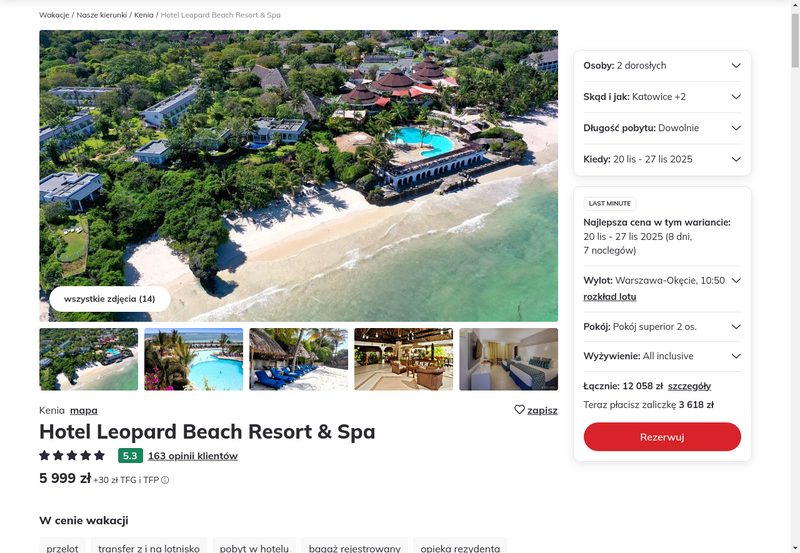Open wszystkie zdjęcia (14) gallery
The height and width of the screenshot is (553, 800).
click(110, 299)
